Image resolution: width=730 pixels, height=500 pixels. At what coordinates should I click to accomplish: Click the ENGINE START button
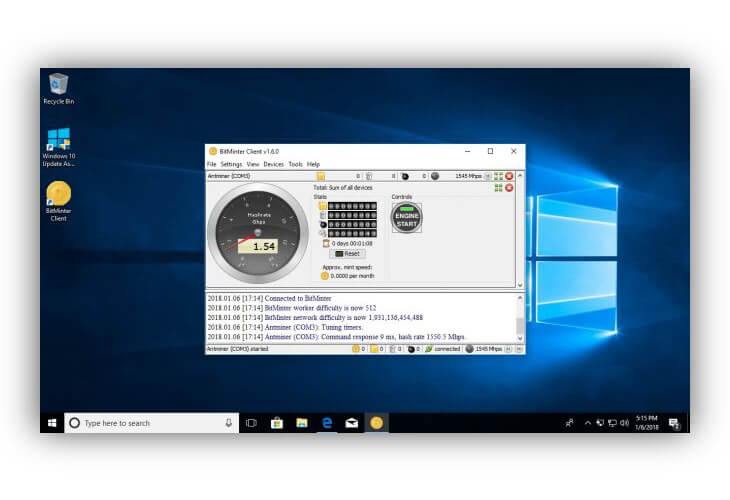pos(406,218)
